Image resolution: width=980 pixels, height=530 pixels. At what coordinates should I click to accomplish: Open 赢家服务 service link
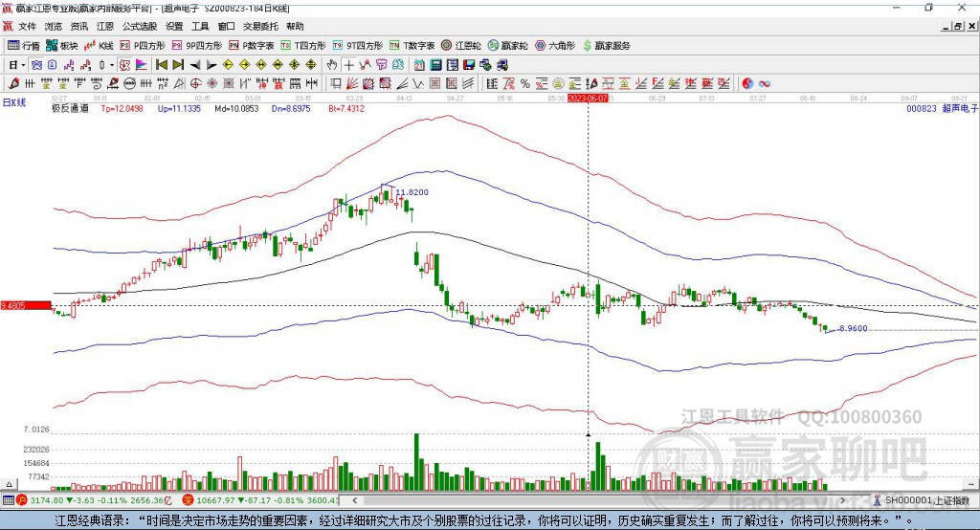[x=606, y=46]
